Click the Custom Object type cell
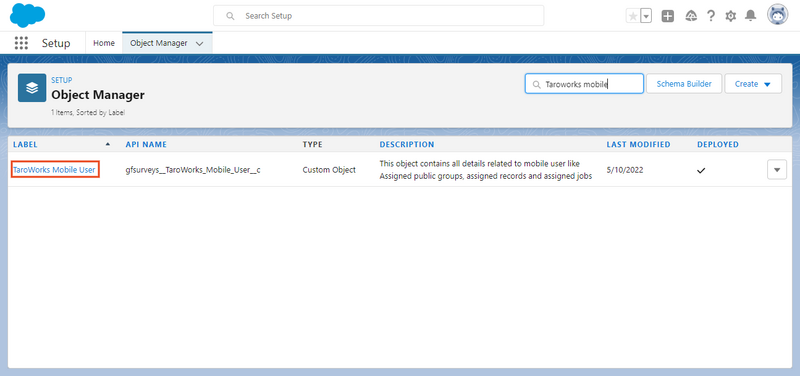The image size is (800, 376). coord(329,170)
